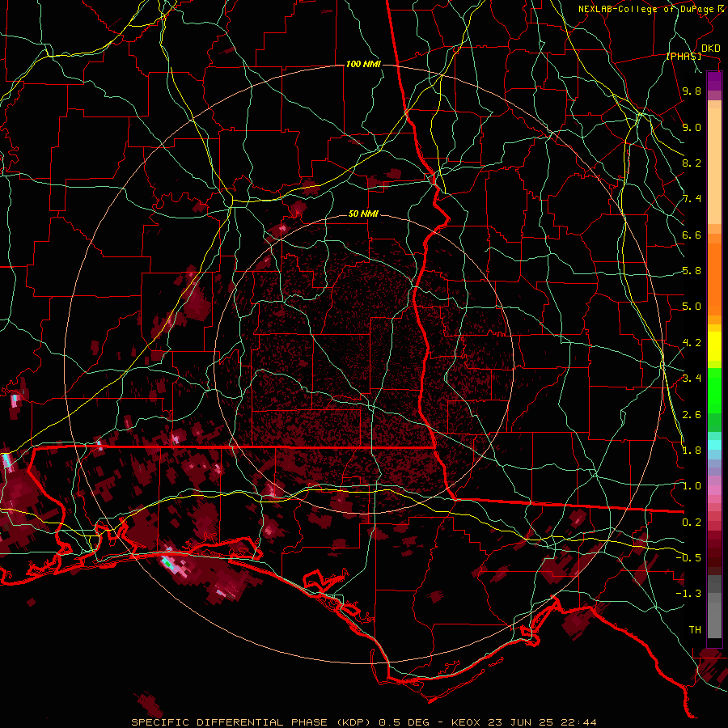Click the DKD legend label
Image resolution: width=728 pixels, height=728 pixels.
click(711, 49)
